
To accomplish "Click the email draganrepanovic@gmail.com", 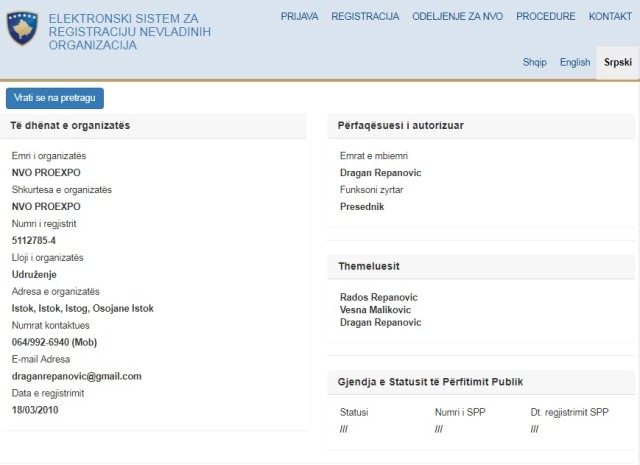I will (76, 376).
